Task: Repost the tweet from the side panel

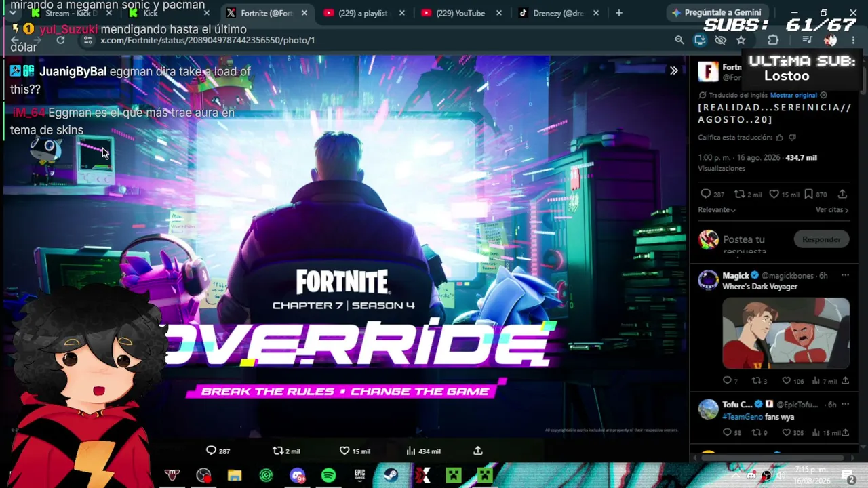Action: point(740,195)
